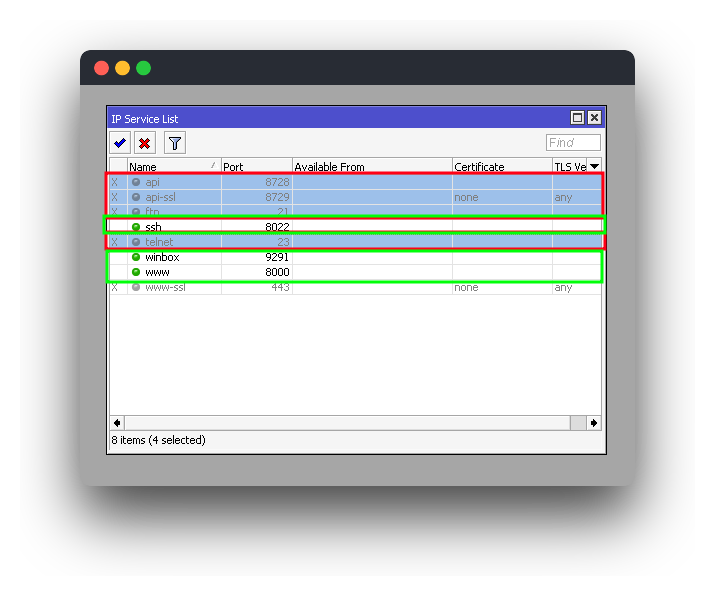The height and width of the screenshot is (596, 715).
Task: Focus the Find search field
Action: coord(573,143)
